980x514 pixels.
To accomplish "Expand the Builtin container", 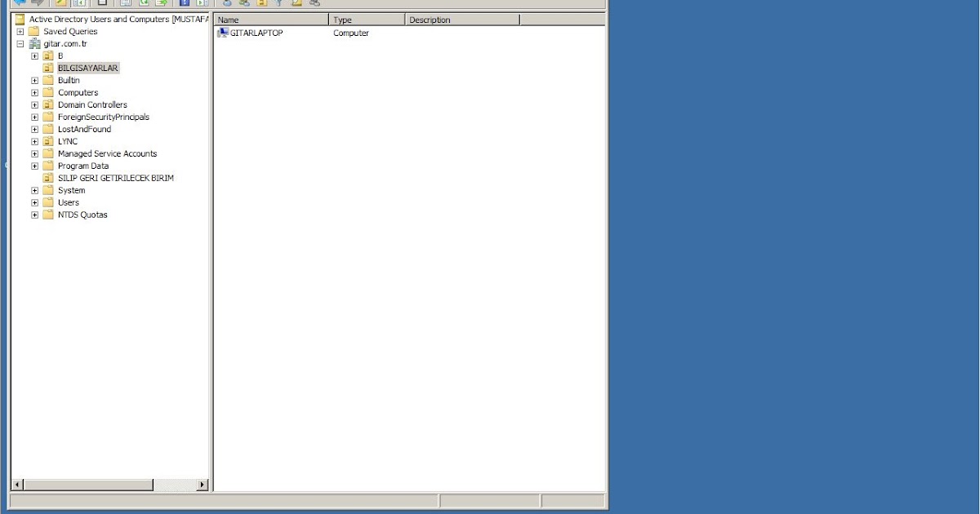I will 34,81.
